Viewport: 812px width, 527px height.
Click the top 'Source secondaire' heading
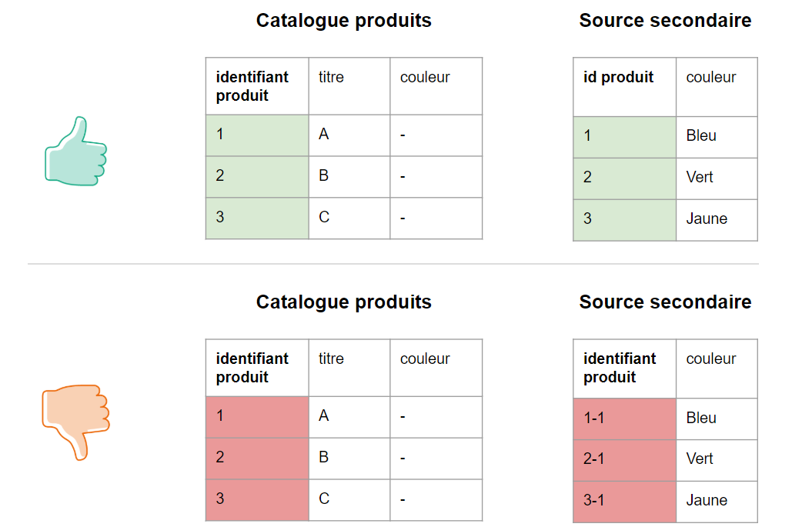[665, 21]
